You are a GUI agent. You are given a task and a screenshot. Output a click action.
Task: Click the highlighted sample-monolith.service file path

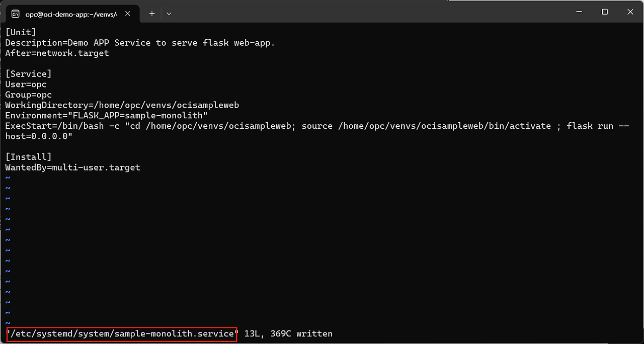(122, 334)
